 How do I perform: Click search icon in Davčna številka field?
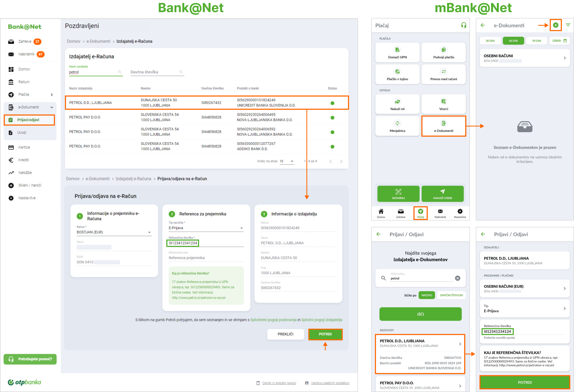(181, 72)
